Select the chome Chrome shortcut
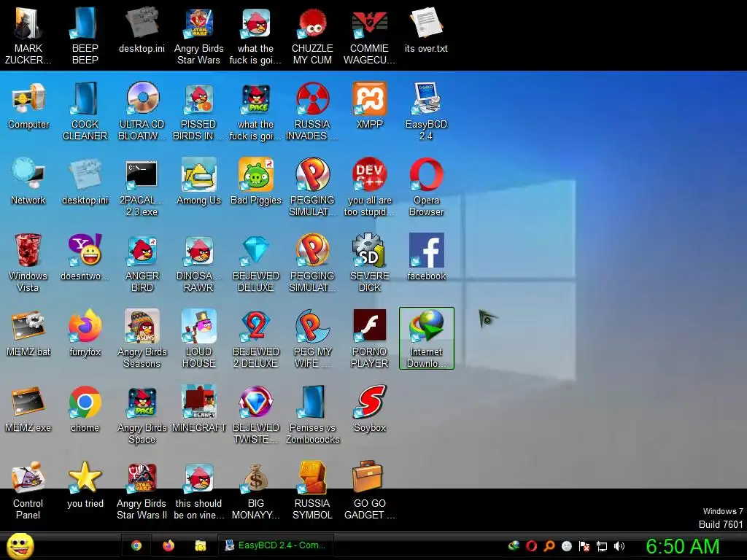This screenshot has width=747, height=560. point(85,408)
